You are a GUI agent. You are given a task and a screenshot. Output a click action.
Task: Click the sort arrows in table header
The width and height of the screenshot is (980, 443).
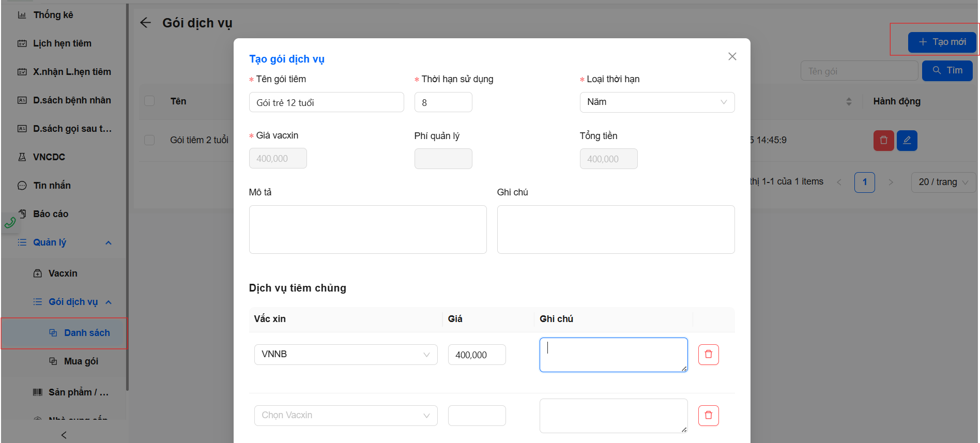[849, 101]
